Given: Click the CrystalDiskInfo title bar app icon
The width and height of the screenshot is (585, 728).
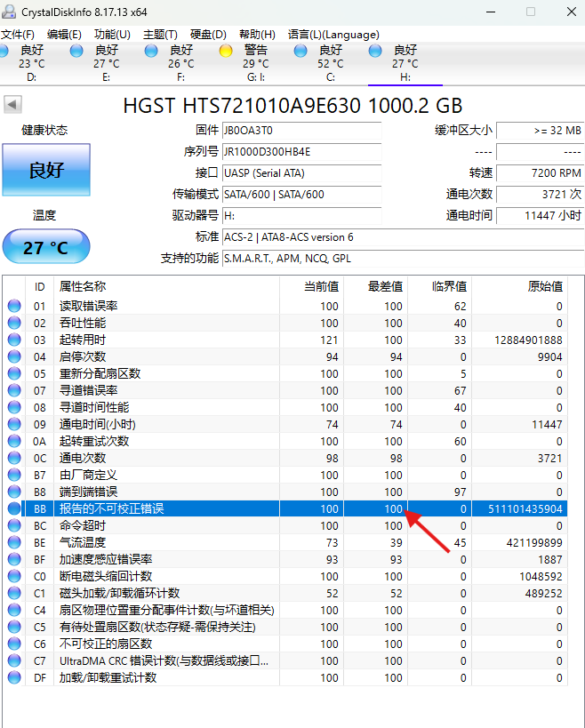Looking at the screenshot, I should [8, 12].
